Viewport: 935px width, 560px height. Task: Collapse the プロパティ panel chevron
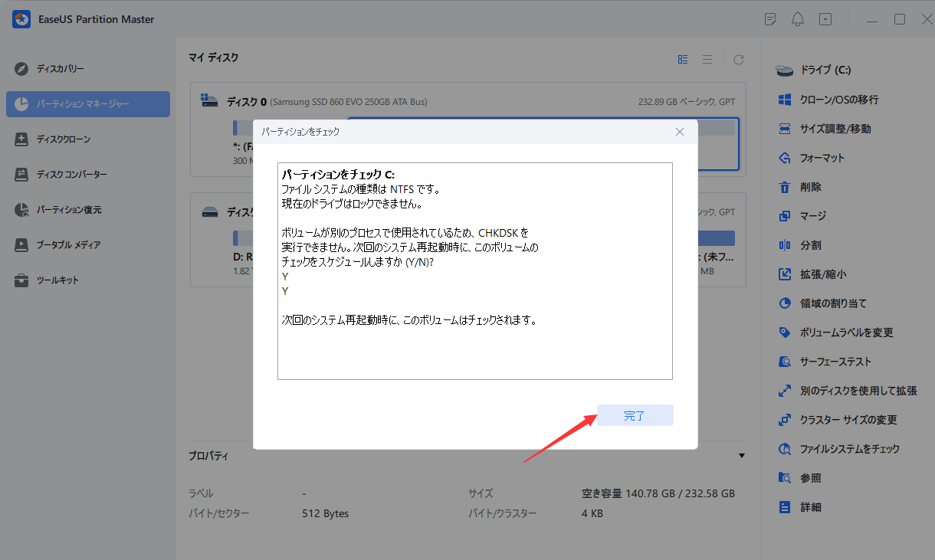tap(742, 455)
